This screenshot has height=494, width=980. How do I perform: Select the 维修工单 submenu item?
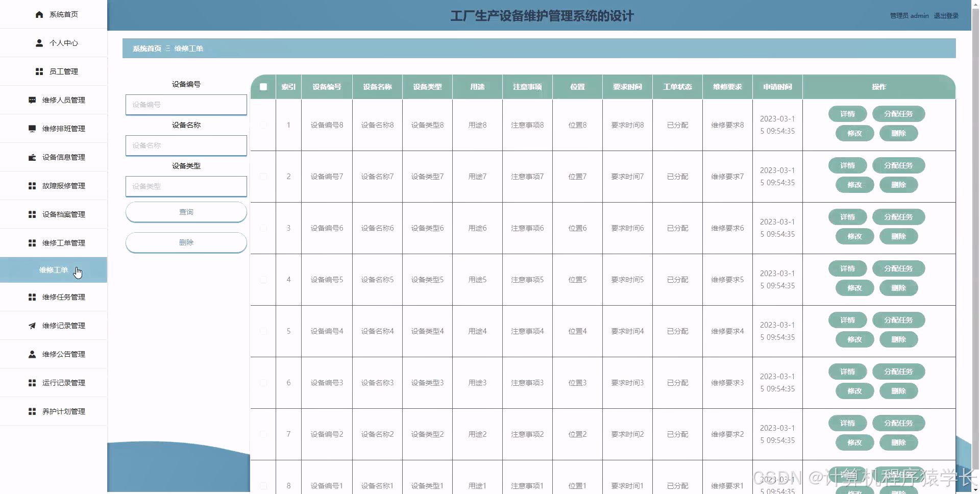(x=54, y=270)
